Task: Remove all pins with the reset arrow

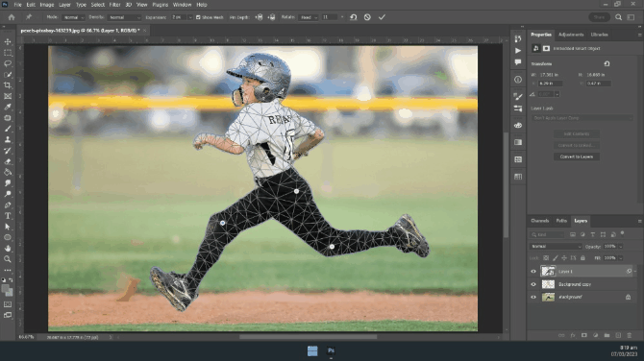Action: (353, 17)
